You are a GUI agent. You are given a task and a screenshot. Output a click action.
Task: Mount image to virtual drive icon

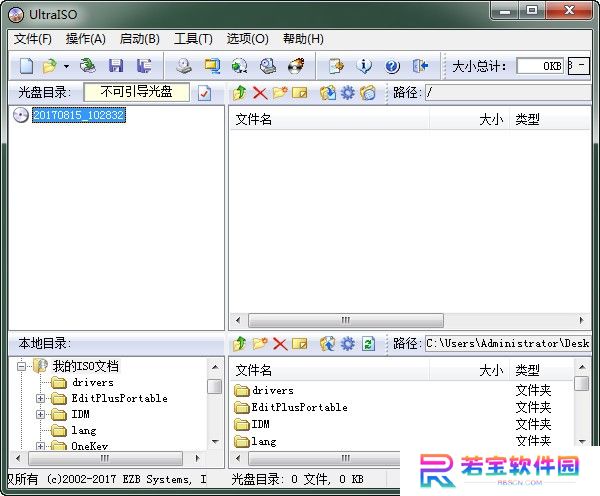click(268, 66)
